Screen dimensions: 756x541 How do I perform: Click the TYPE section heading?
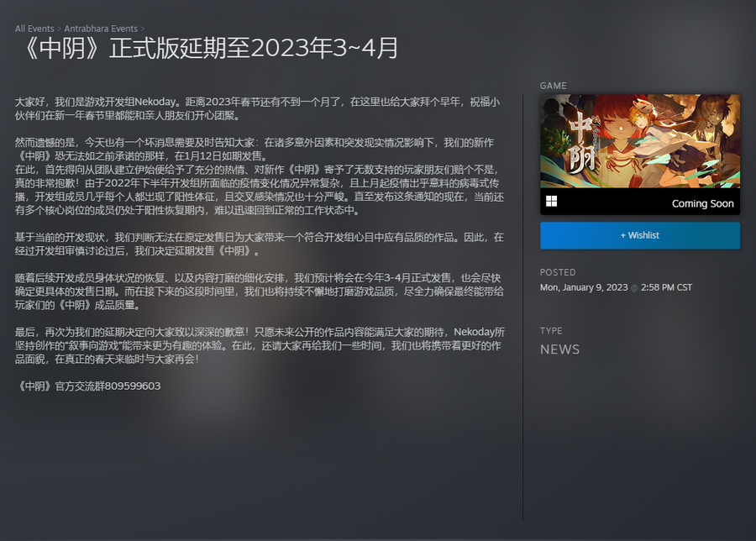click(551, 331)
